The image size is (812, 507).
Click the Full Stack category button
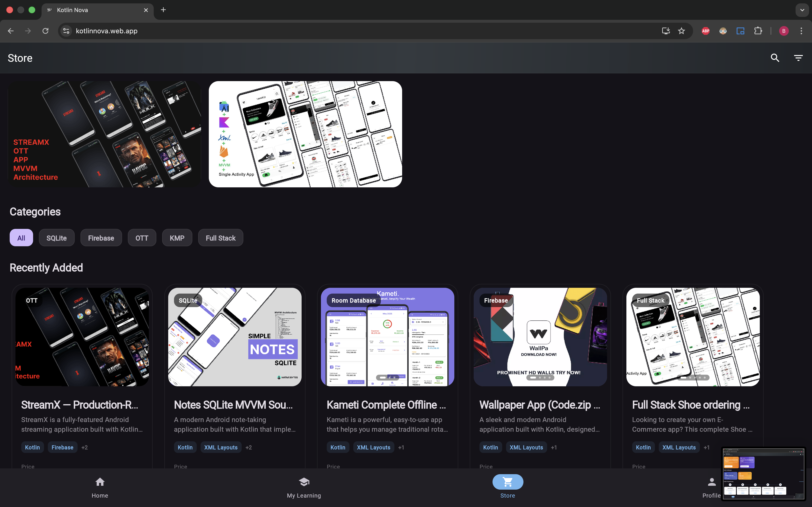coord(220,237)
